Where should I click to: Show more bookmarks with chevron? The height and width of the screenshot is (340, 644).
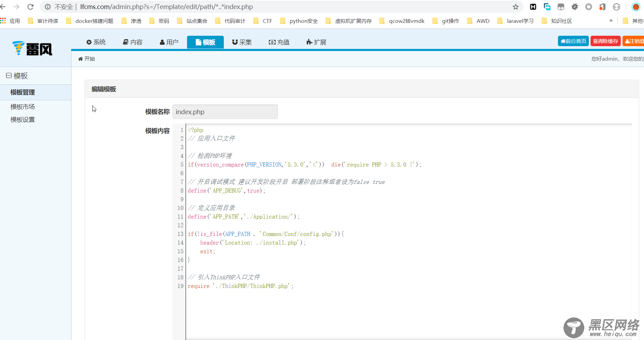tap(611, 21)
